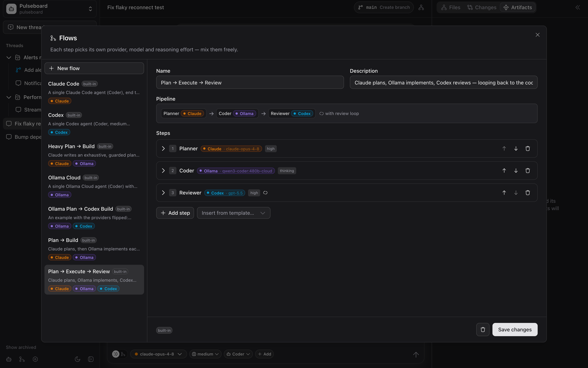The image size is (588, 368).
Task: Open the branch tree icon near Create branch
Action: click(x=421, y=8)
